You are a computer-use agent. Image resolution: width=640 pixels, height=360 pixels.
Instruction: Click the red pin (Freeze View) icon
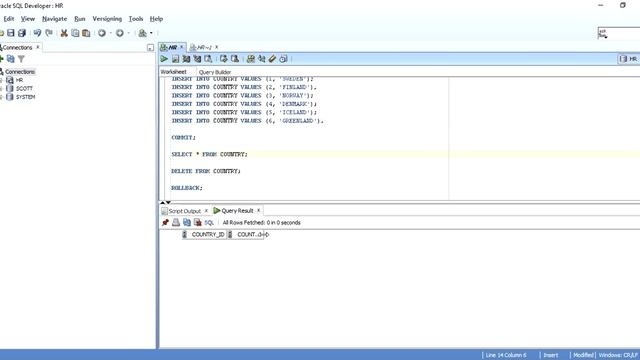(165, 222)
